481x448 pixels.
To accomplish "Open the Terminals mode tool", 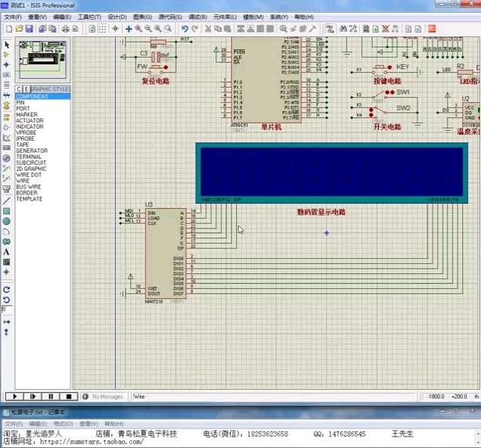I will tap(7, 117).
